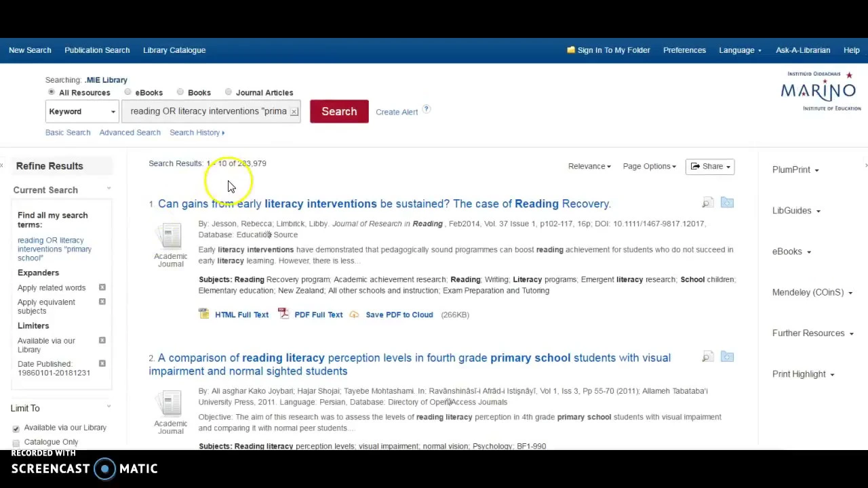The image size is (868, 488).
Task: Collapse Current Search section
Action: pyautogui.click(x=108, y=188)
